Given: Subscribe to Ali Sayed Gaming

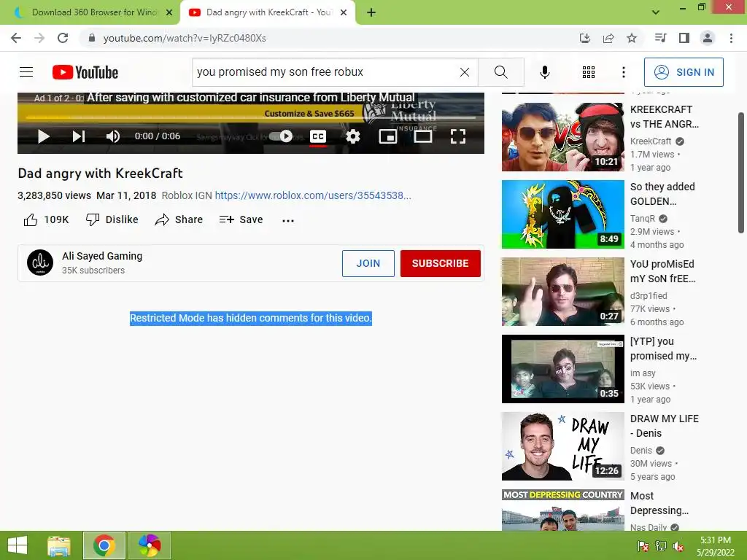Looking at the screenshot, I should pyautogui.click(x=440, y=263).
